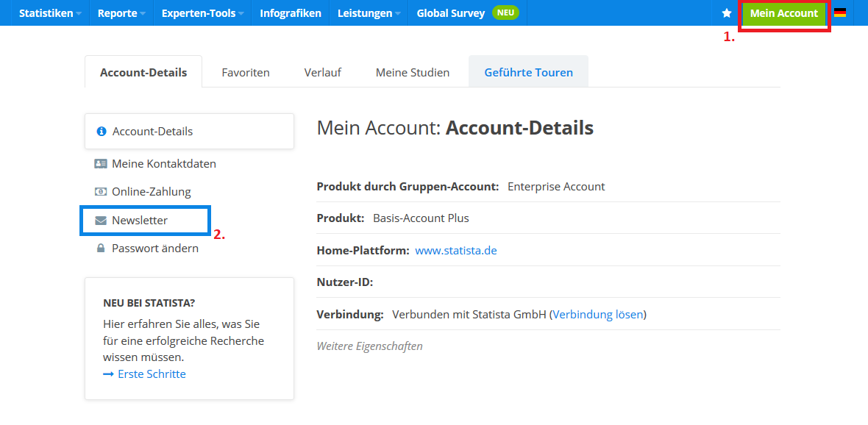868x425 pixels.
Task: Click the Mein Account button
Action: tap(783, 13)
